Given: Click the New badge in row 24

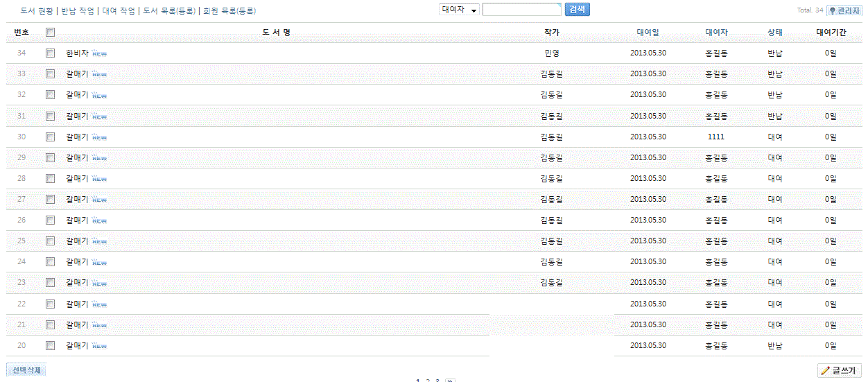Looking at the screenshot, I should click(99, 262).
